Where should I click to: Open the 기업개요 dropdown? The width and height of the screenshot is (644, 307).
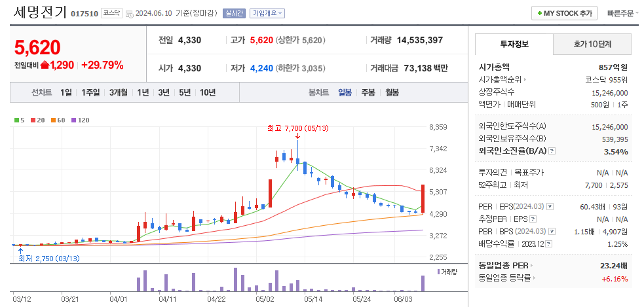coord(267,14)
